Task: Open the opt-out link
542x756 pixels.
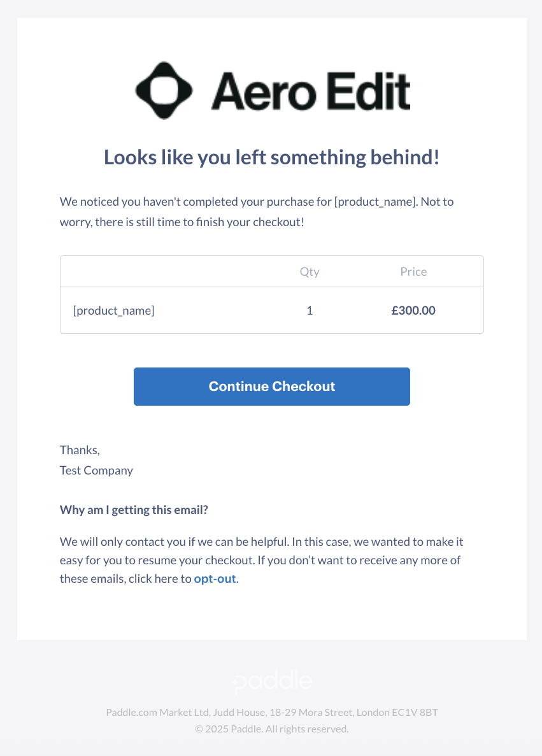Action: (x=215, y=578)
